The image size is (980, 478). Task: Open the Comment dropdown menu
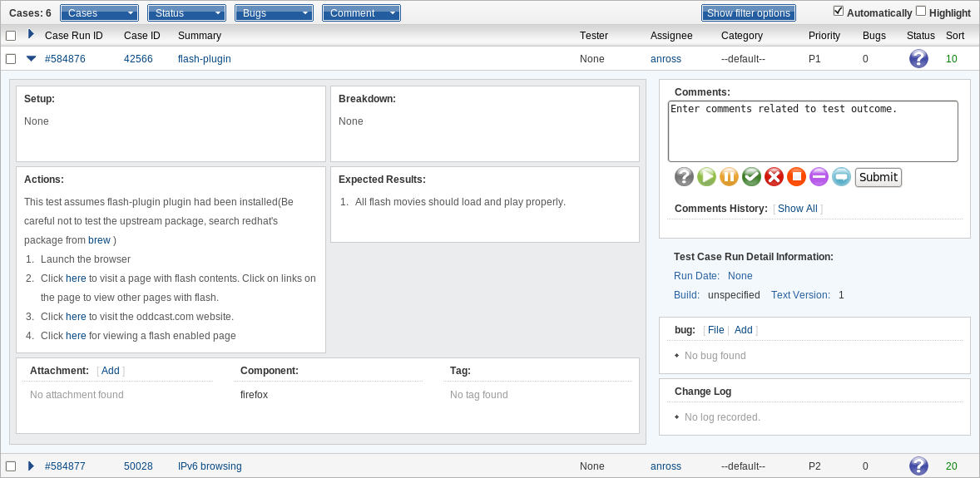coord(361,13)
